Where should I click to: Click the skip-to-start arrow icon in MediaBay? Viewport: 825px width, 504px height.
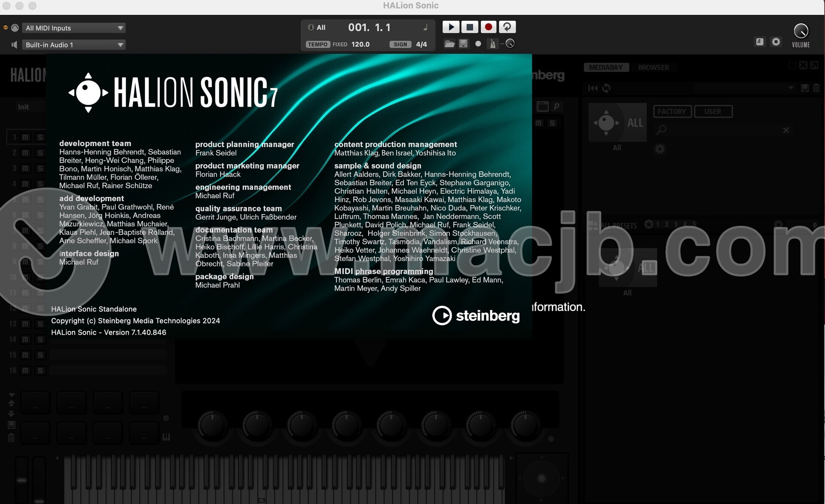[x=593, y=88]
